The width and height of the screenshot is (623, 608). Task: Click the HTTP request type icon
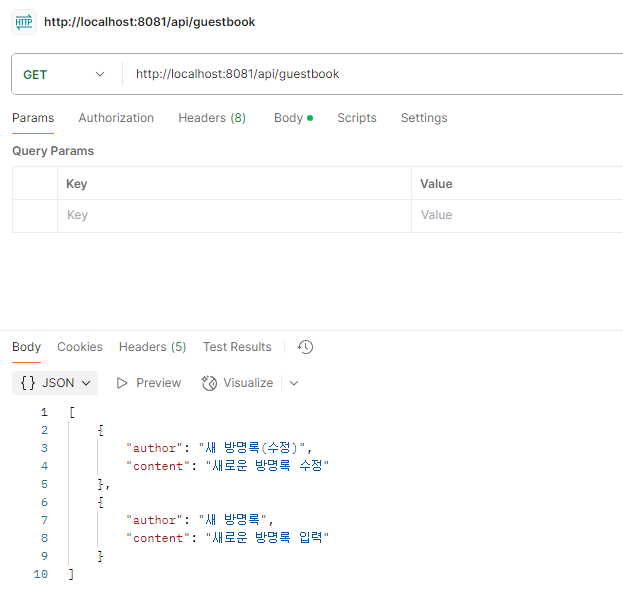click(24, 22)
